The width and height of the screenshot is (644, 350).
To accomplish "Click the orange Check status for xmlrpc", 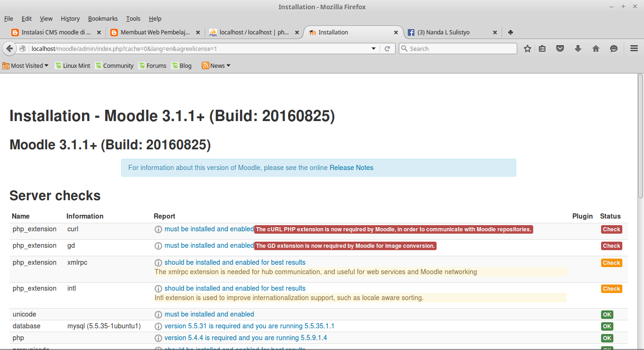I will (x=611, y=263).
